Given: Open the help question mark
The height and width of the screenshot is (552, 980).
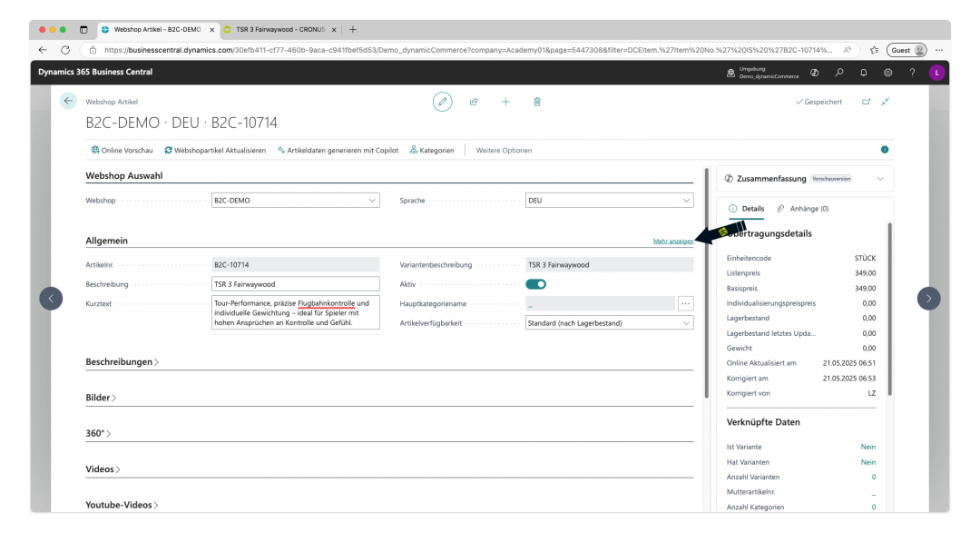Looking at the screenshot, I should pyautogui.click(x=913, y=73).
